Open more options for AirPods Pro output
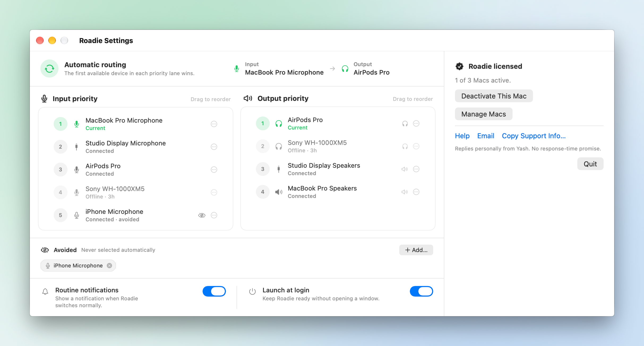Image resolution: width=644 pixels, height=346 pixels. [416, 123]
